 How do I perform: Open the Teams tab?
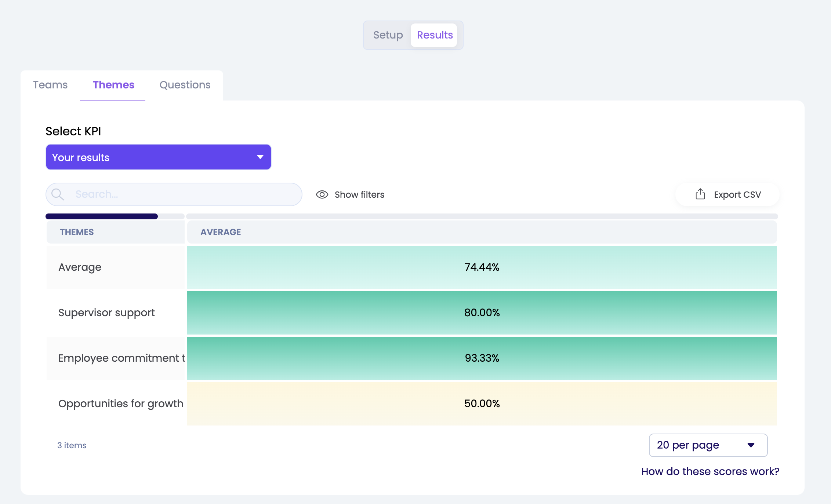pos(50,85)
